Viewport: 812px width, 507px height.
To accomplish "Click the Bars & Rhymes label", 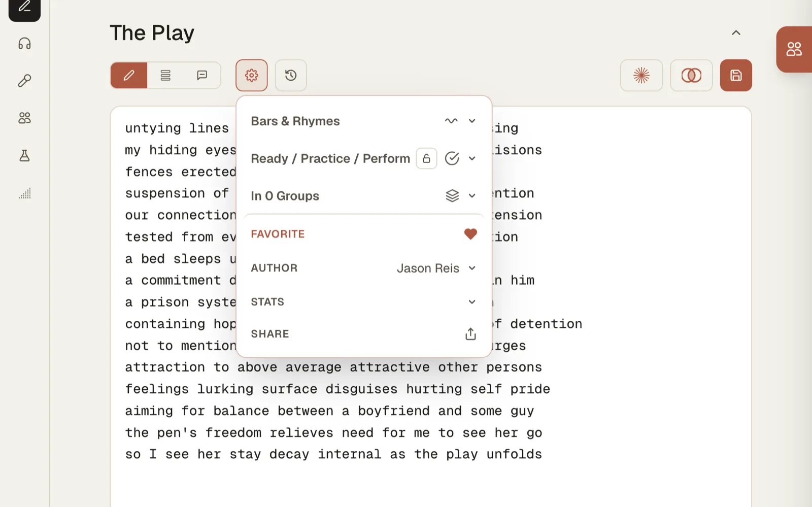I will (x=295, y=121).
